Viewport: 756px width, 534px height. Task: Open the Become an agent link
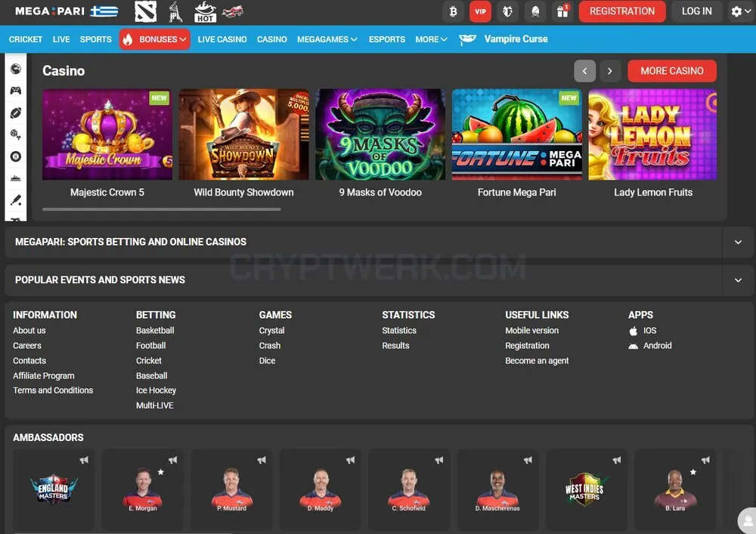(x=537, y=360)
